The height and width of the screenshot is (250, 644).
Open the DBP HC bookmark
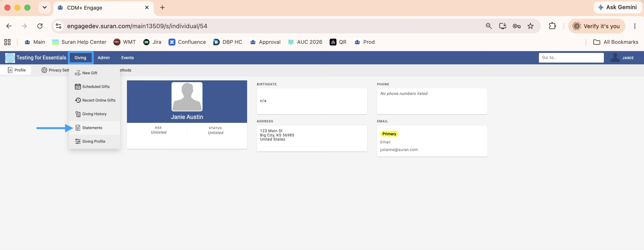tap(228, 42)
